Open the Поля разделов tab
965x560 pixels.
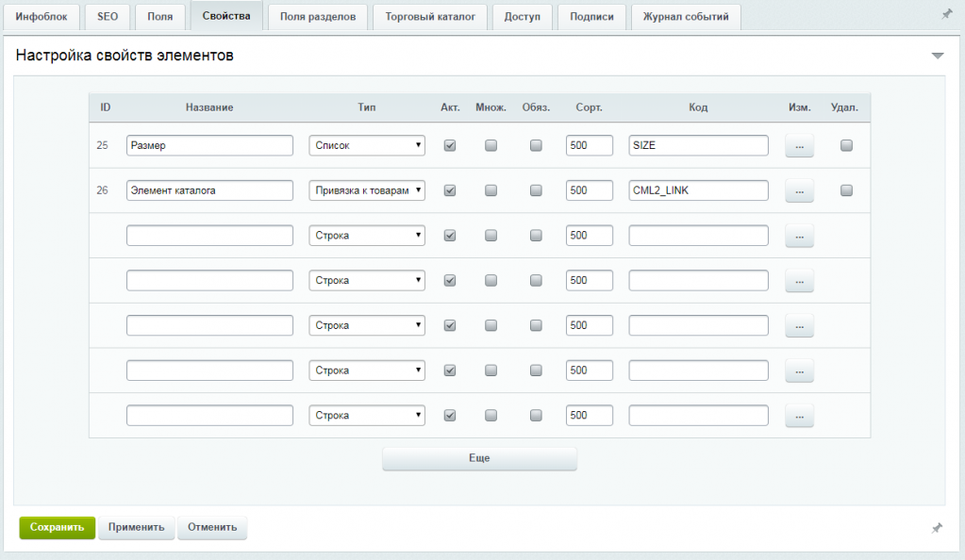pyautogui.click(x=318, y=17)
